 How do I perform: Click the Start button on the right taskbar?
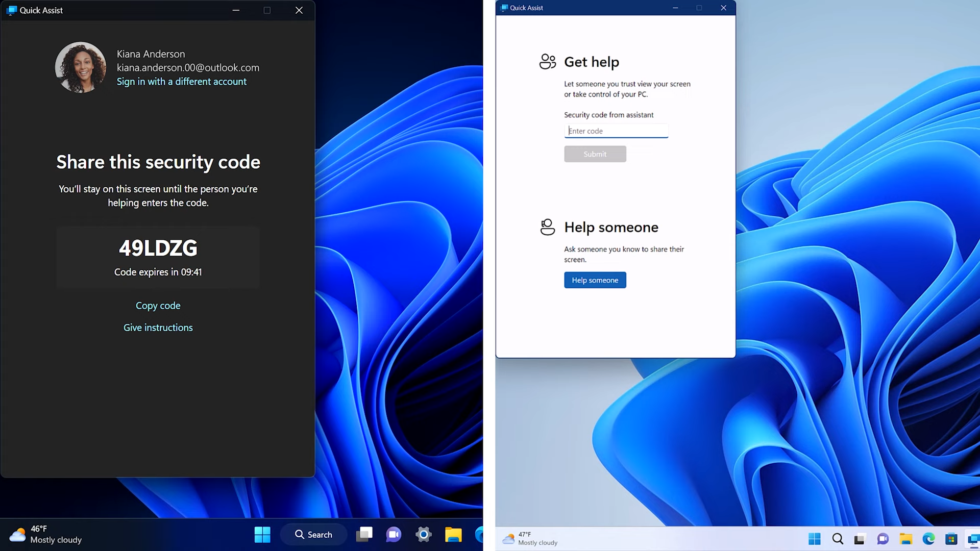pos(815,539)
